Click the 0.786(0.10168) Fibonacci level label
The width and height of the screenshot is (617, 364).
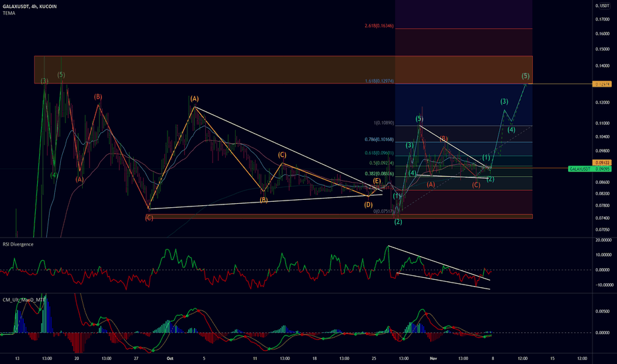(379, 139)
